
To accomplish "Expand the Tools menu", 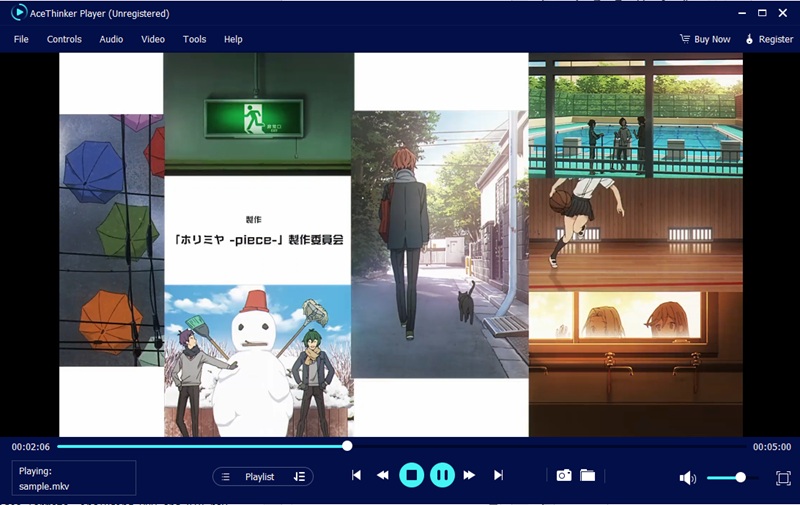I will tap(194, 39).
